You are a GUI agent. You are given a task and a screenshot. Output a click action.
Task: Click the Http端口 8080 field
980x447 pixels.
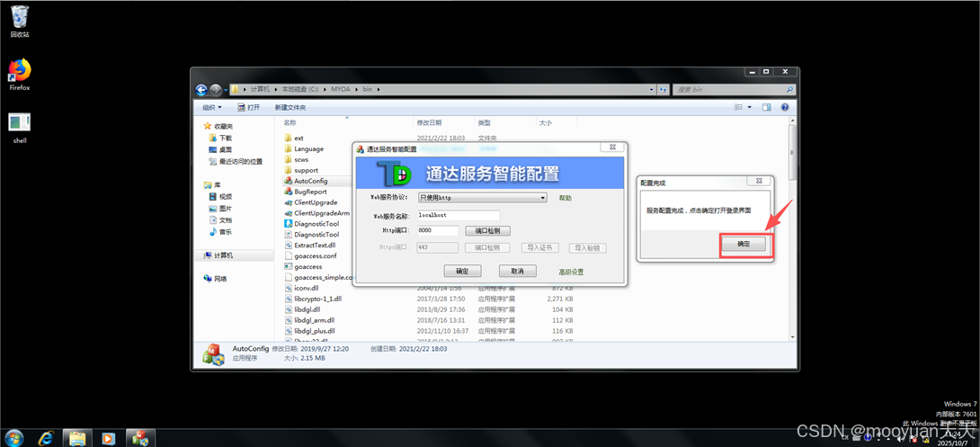(x=438, y=230)
